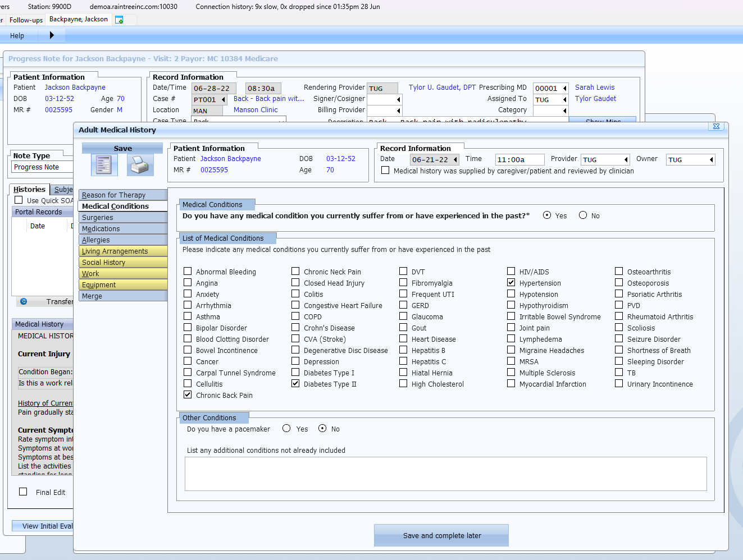The width and height of the screenshot is (743, 560).
Task: Open the Help menu
Action: click(x=17, y=35)
